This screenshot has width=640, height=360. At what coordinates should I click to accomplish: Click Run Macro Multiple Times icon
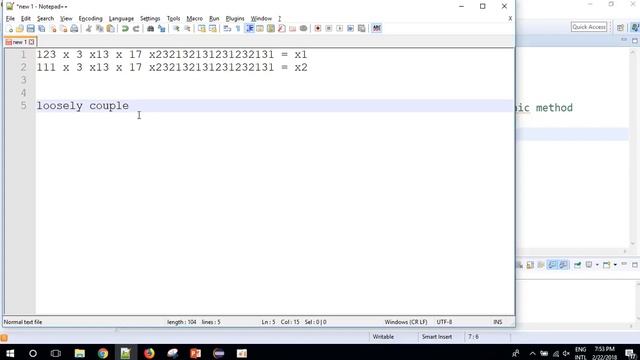click(350, 29)
